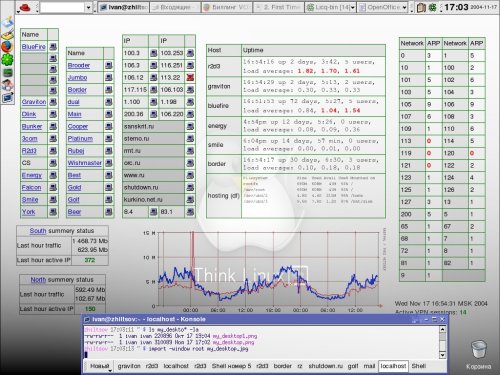Click the terminal icon beside Wishmaster

[108, 163]
